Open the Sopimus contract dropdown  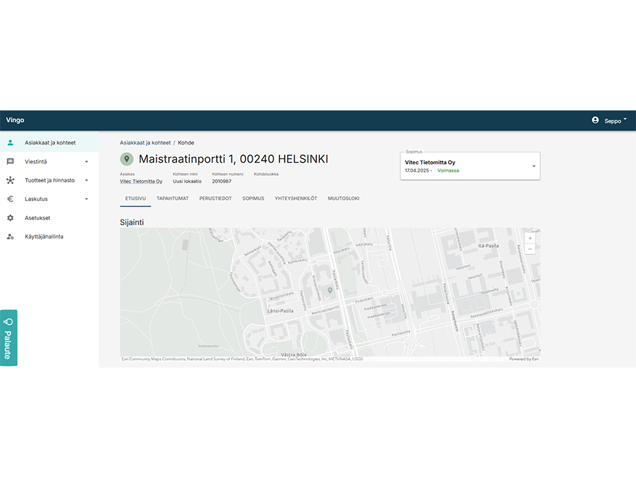[534, 166]
